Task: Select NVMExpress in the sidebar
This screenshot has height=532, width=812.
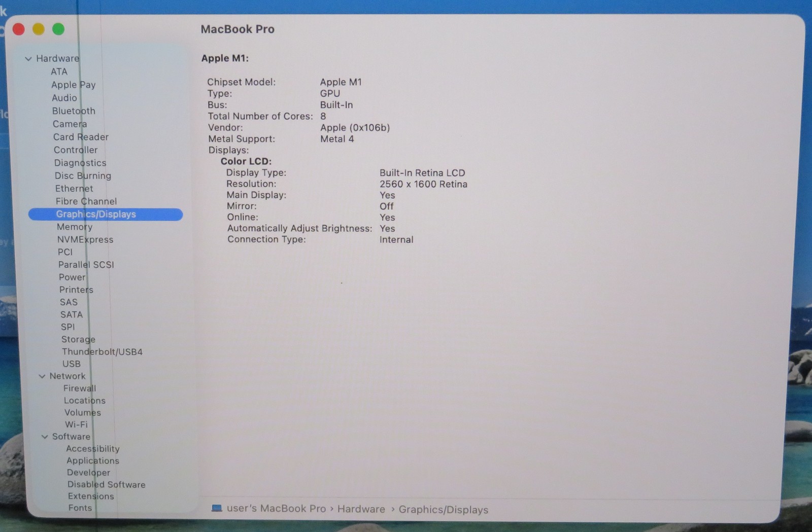Action: tap(85, 239)
